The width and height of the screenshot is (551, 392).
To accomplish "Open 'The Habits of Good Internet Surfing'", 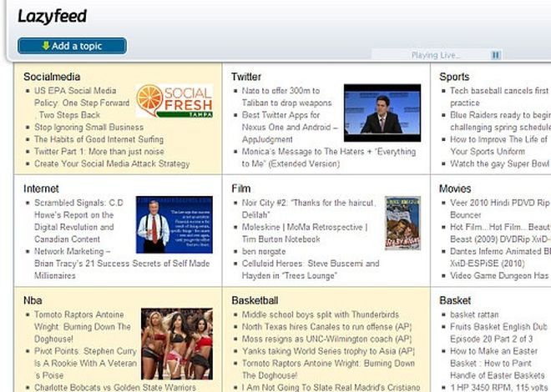I will click(x=99, y=139).
